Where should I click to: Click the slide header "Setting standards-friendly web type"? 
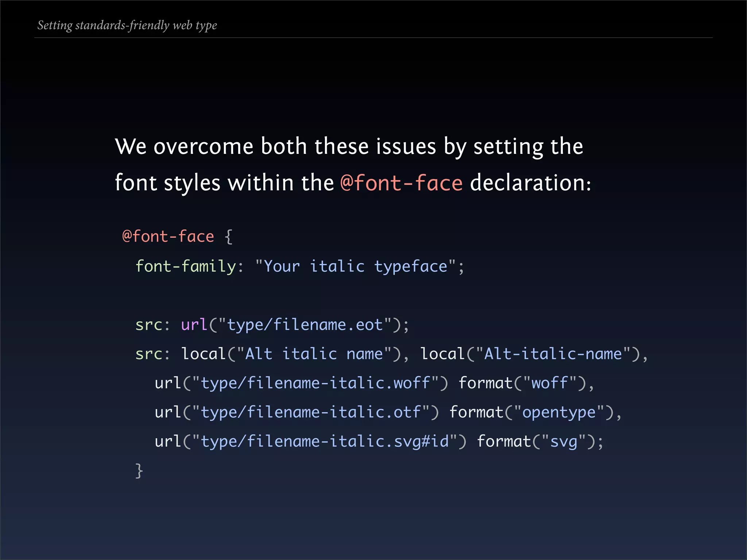pyautogui.click(x=127, y=26)
